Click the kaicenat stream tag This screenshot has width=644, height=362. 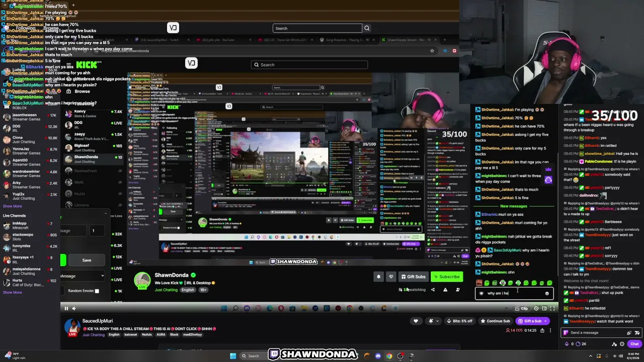click(130, 335)
